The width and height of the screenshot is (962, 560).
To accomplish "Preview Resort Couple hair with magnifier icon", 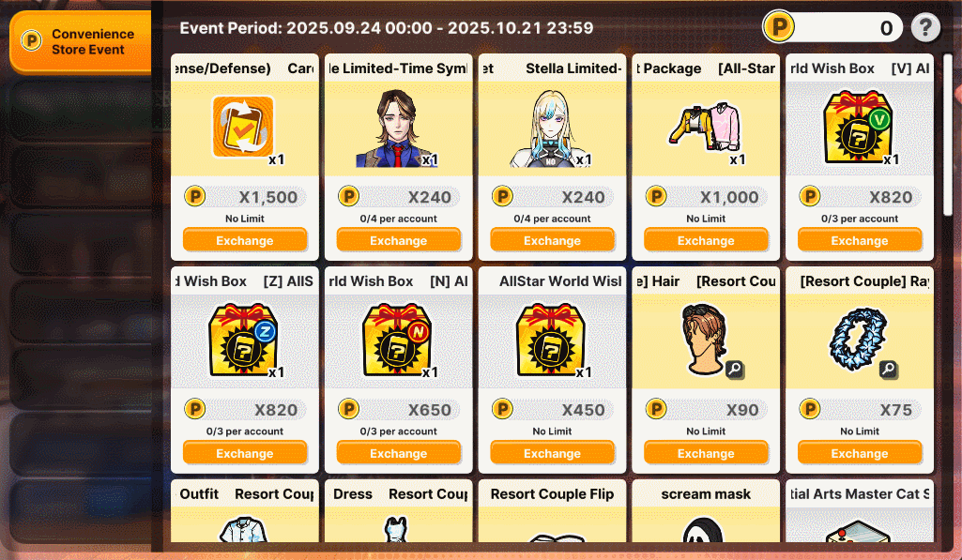I will (734, 370).
